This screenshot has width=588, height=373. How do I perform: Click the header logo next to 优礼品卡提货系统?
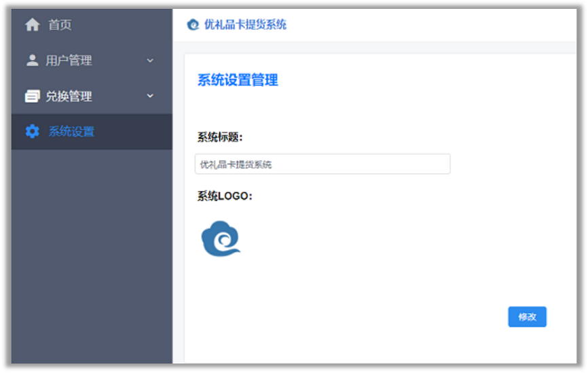(x=193, y=24)
